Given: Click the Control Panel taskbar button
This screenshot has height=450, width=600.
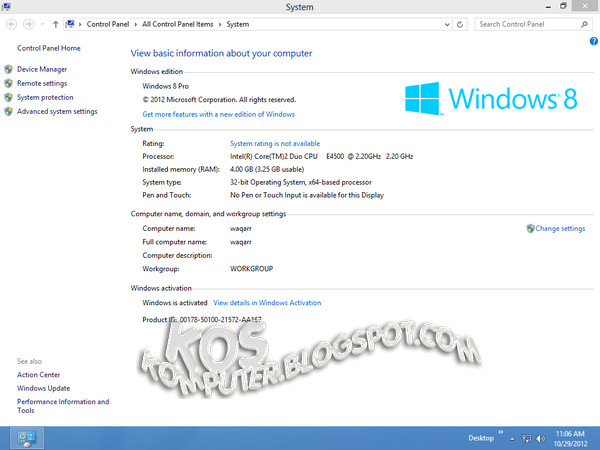Looking at the screenshot, I should [27, 438].
